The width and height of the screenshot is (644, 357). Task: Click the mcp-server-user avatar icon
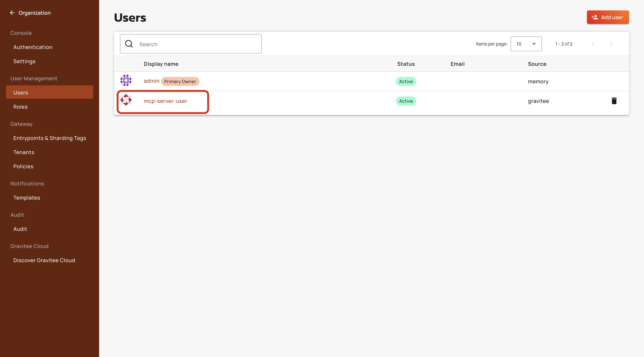click(x=126, y=100)
